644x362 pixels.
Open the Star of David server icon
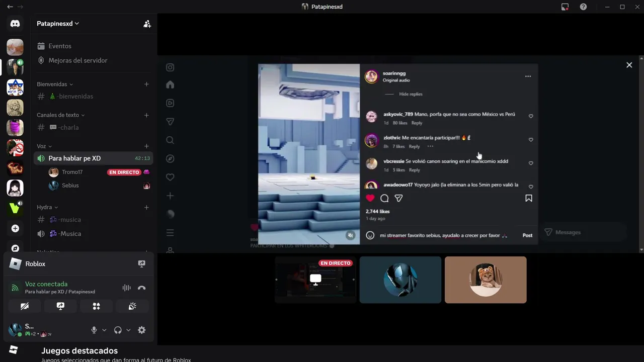pos(15,87)
